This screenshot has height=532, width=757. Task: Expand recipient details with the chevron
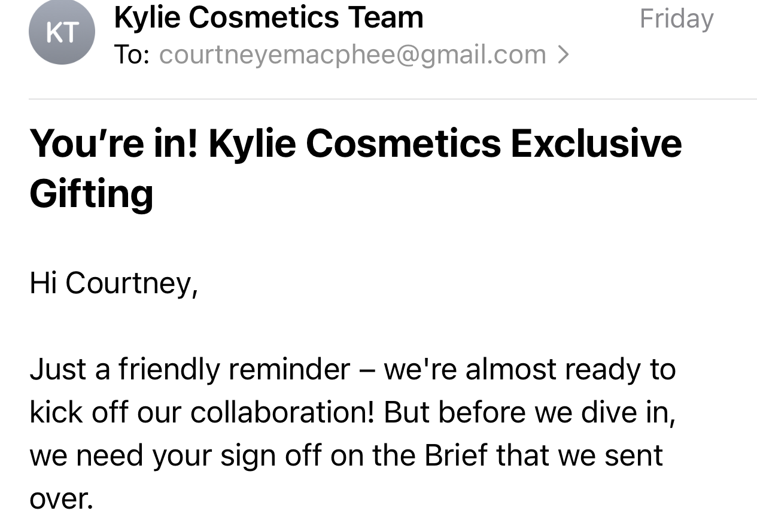[x=563, y=55]
